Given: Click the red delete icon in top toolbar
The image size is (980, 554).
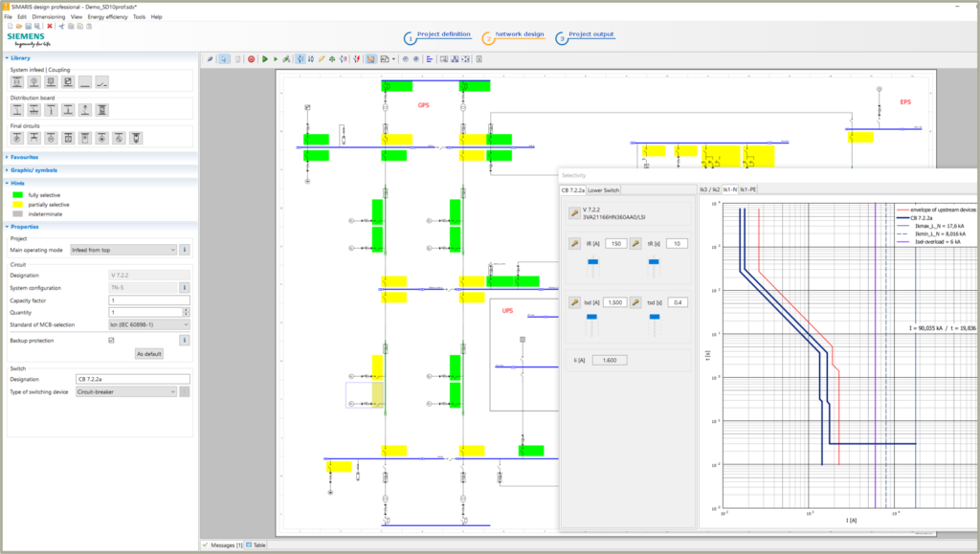Looking at the screenshot, I should (49, 26).
